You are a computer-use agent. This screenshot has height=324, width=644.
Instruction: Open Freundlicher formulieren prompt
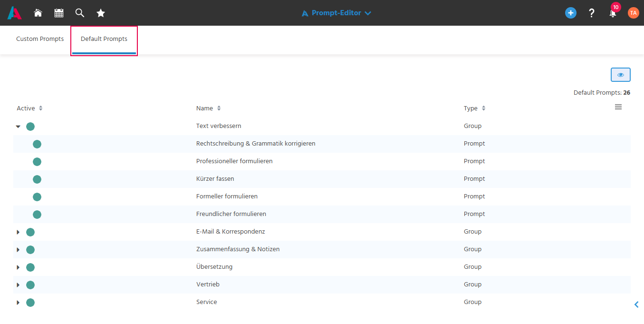231,214
